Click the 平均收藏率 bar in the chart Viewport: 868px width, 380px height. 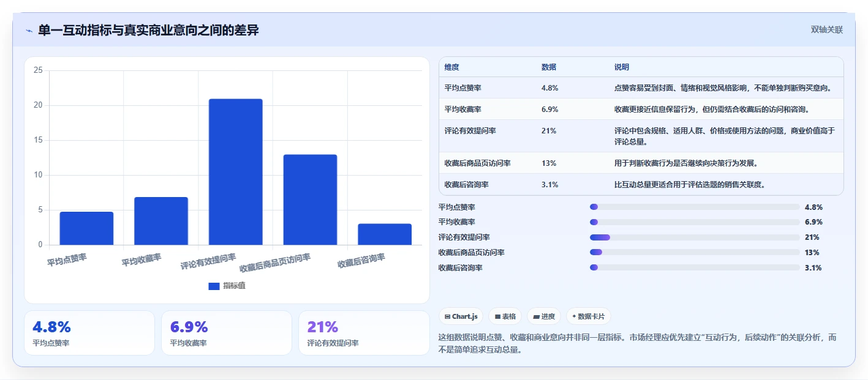pyautogui.click(x=161, y=221)
